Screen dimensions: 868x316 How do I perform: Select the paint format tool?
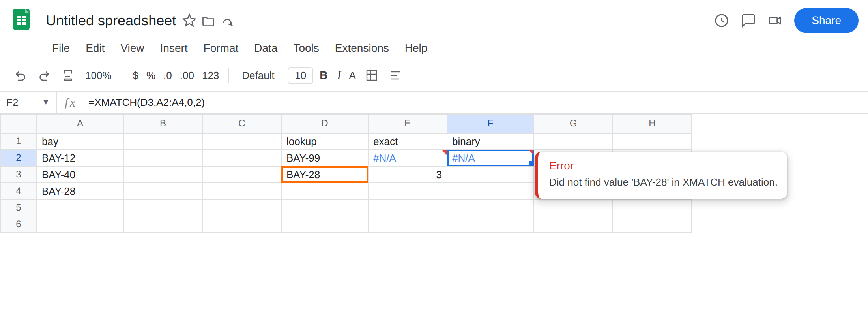click(68, 75)
